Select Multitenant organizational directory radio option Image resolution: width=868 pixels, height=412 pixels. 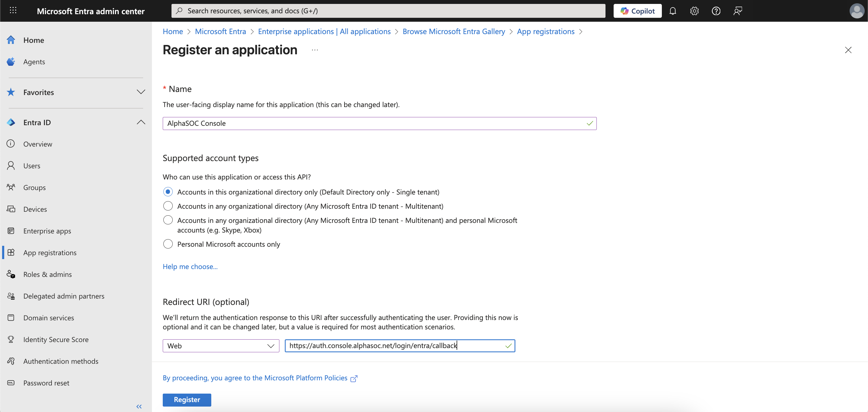click(168, 206)
